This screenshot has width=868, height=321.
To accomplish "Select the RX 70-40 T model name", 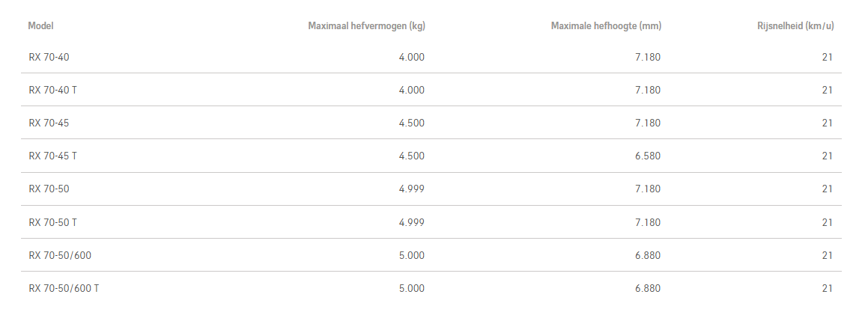I will pos(52,90).
